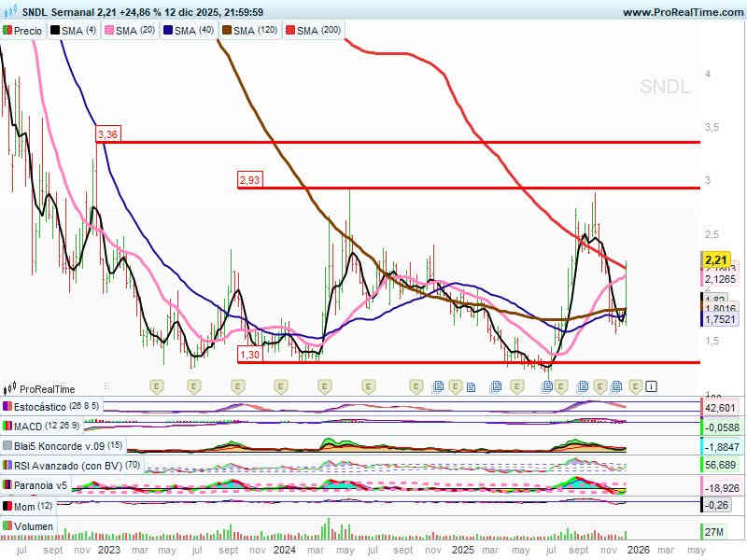This screenshot has width=747, height=560.
Task: Click the Volumen panel icon
Action: 7,526
